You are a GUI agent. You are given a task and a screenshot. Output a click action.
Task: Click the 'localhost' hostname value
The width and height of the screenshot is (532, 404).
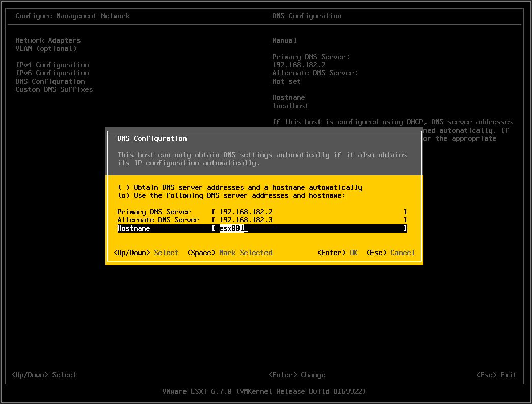290,106
